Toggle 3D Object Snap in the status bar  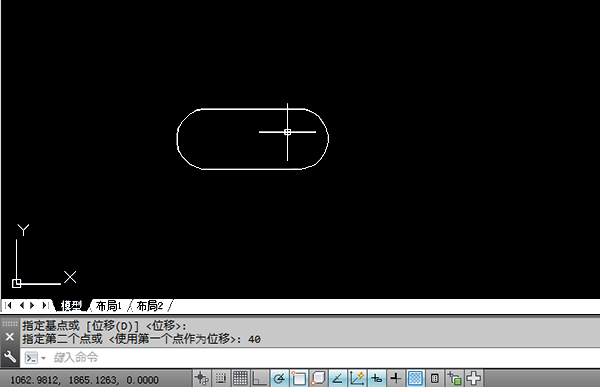318,379
